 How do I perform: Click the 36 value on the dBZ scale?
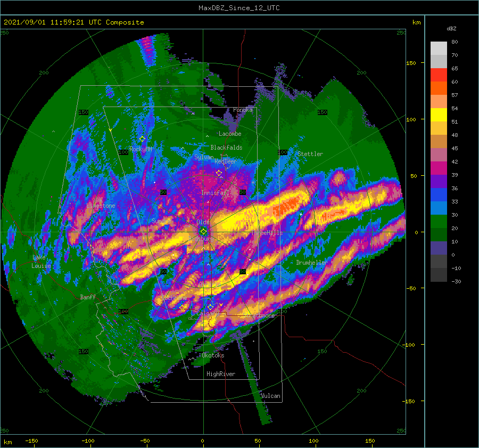tap(455, 189)
